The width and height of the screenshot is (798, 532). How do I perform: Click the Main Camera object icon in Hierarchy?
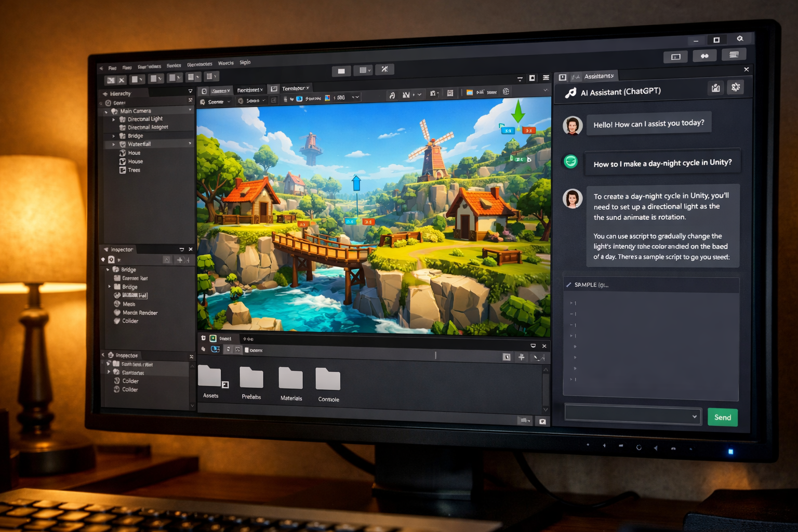pyautogui.click(x=115, y=111)
